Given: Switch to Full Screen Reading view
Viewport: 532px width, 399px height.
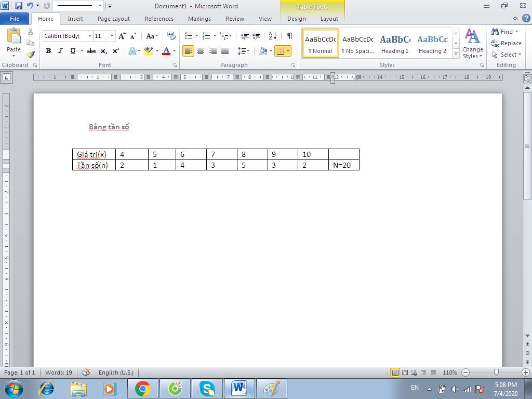Looking at the screenshot, I should pyautogui.click(x=405, y=373).
